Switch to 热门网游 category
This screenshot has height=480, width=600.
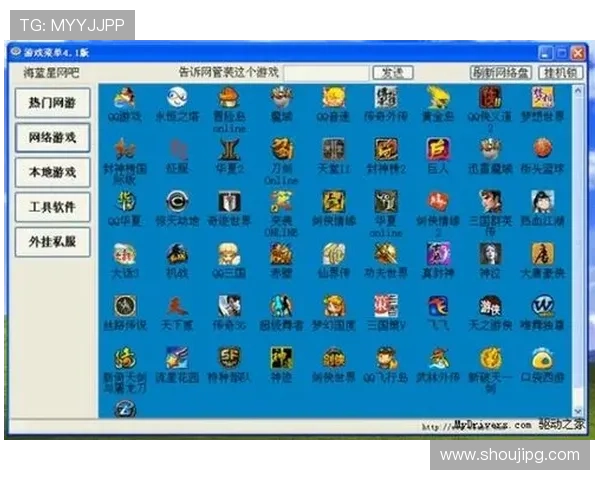[x=53, y=103]
